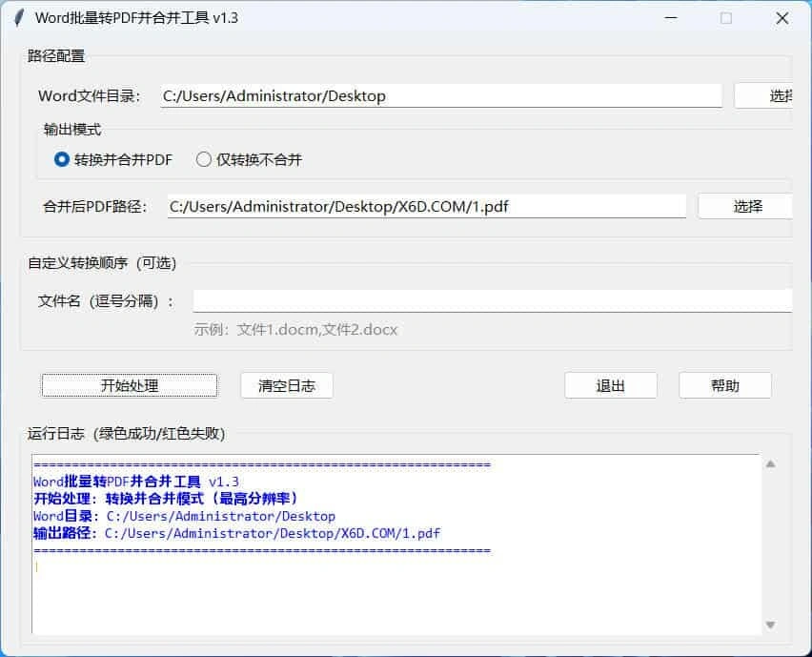812x657 pixels.
Task: Minimize the Word批量转PDF tool window
Action: [x=672, y=17]
